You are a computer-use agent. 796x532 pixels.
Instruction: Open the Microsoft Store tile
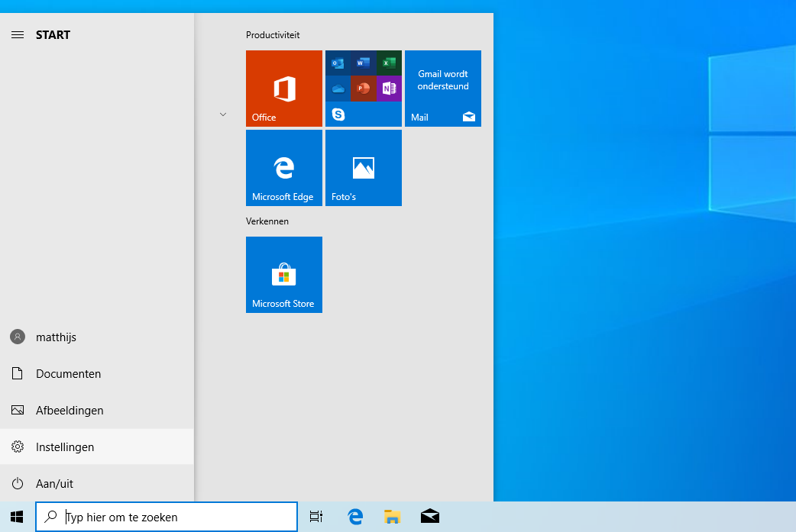[x=283, y=275]
